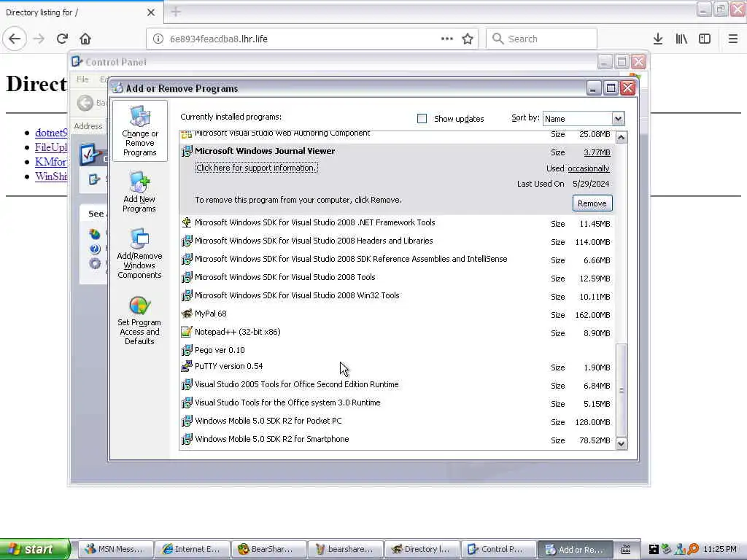
Task: Select Microsoft Visual Studio Web Authoring Component
Action: click(x=396, y=135)
